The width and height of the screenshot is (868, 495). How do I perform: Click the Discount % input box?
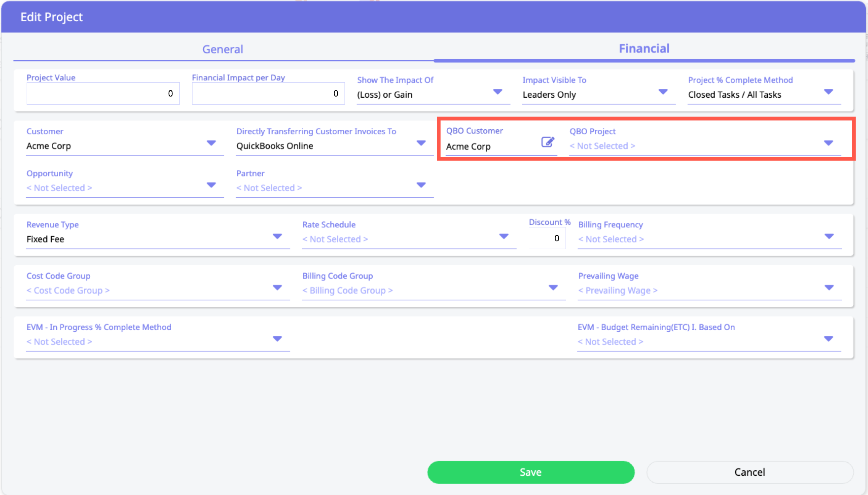tap(547, 238)
